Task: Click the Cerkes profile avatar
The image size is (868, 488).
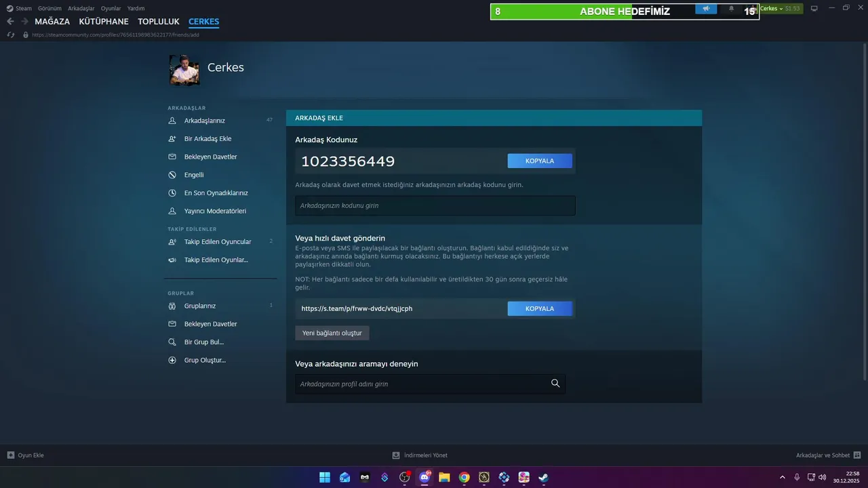Action: click(184, 70)
